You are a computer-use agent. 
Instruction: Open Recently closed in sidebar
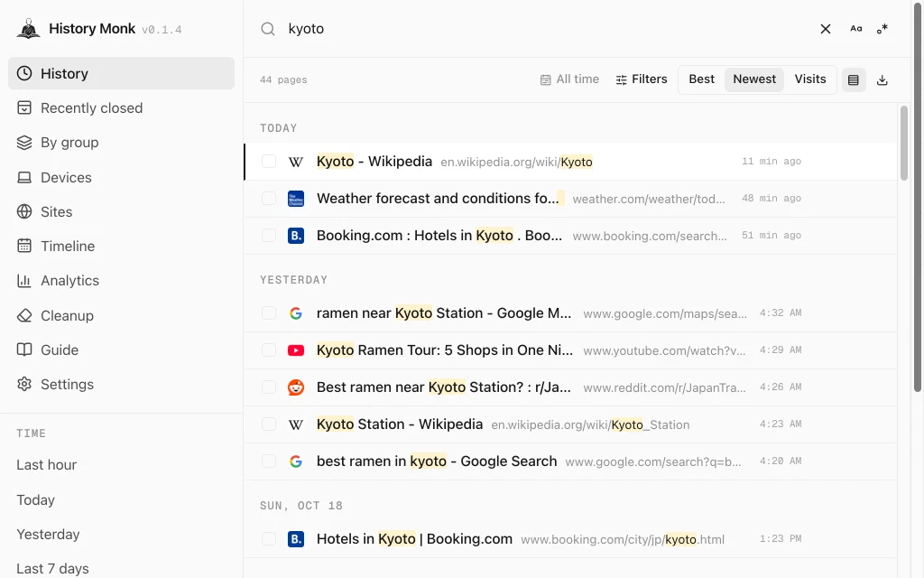pos(122,108)
